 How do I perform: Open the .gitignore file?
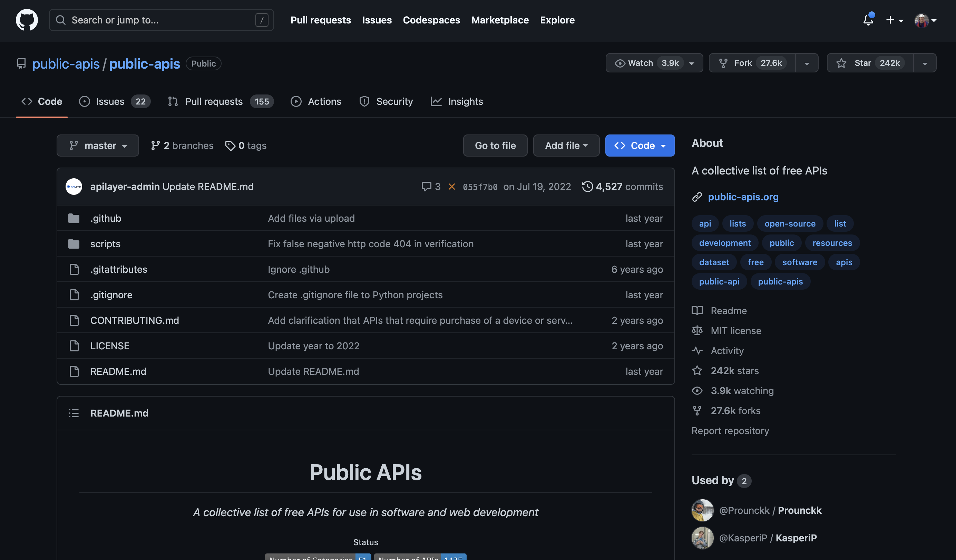point(111,294)
